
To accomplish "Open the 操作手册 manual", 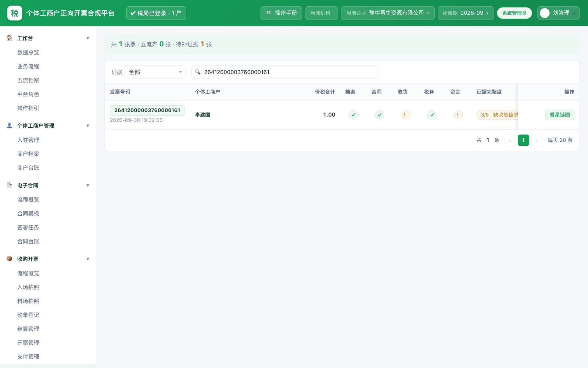I will [282, 13].
